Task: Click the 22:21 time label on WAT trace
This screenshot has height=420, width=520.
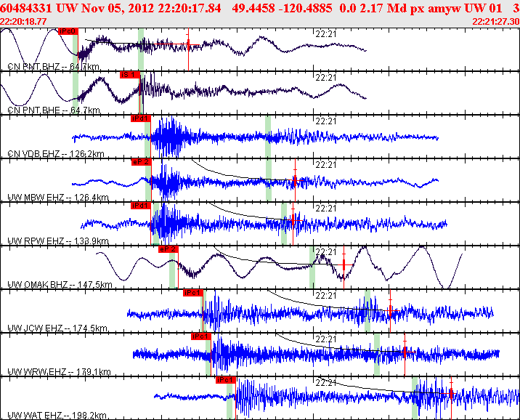Action: (x=325, y=383)
